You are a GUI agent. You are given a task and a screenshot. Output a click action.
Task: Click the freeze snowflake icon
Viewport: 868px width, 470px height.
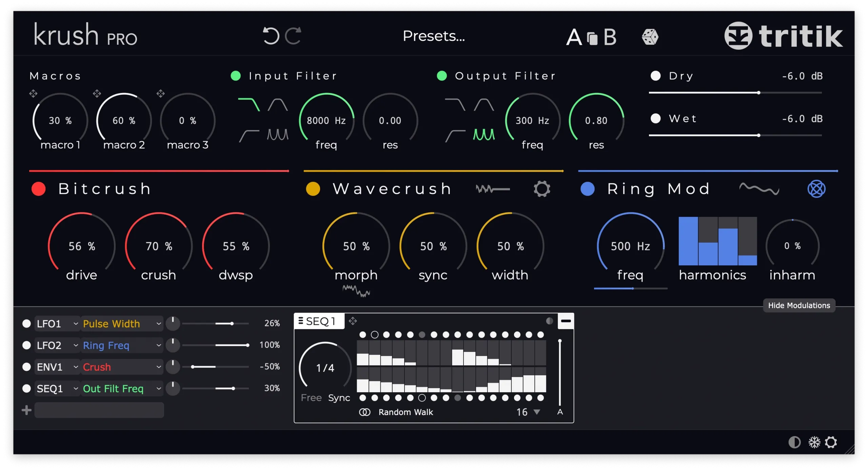coord(814,442)
